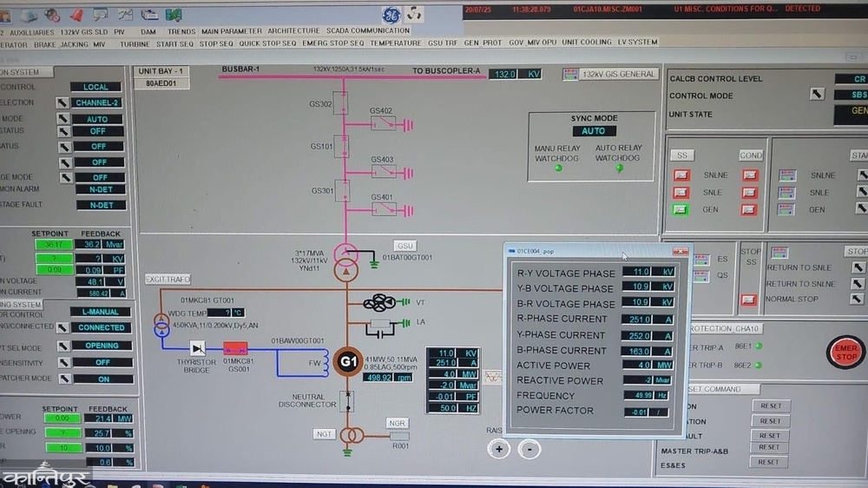Screen dimensions: 868x488
Task: Open the Control Mode command arrow
Action: coord(817,94)
